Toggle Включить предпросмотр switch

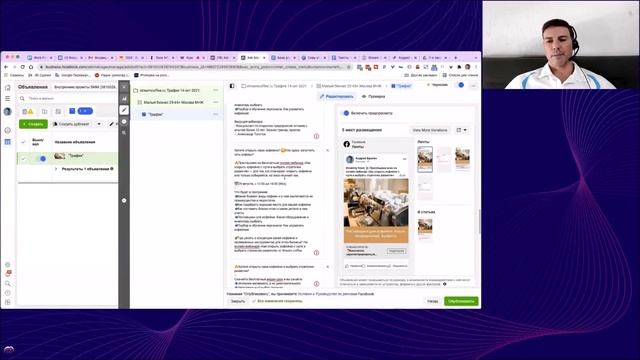346,113
